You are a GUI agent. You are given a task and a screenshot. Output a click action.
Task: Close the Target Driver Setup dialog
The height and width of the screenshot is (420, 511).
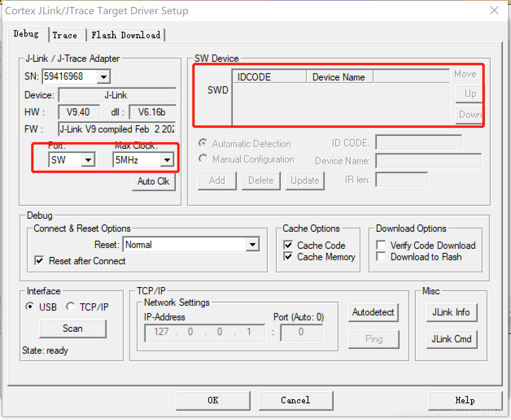pyautogui.click(x=494, y=11)
